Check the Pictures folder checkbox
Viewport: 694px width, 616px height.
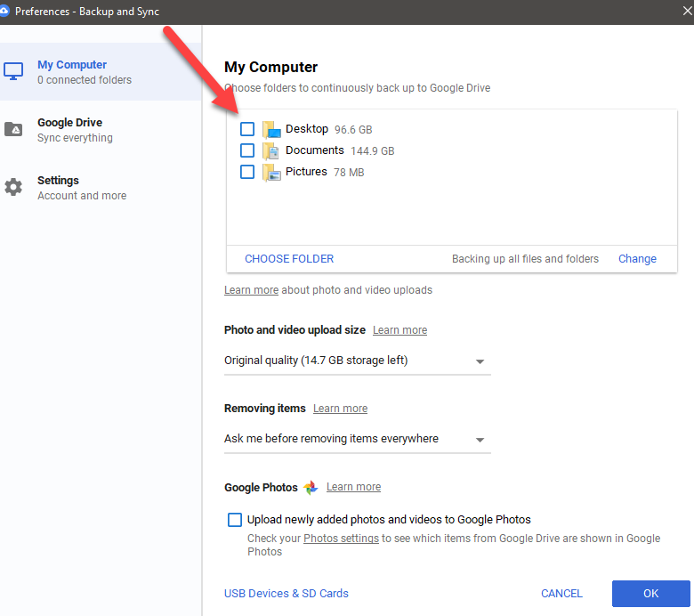tap(247, 172)
